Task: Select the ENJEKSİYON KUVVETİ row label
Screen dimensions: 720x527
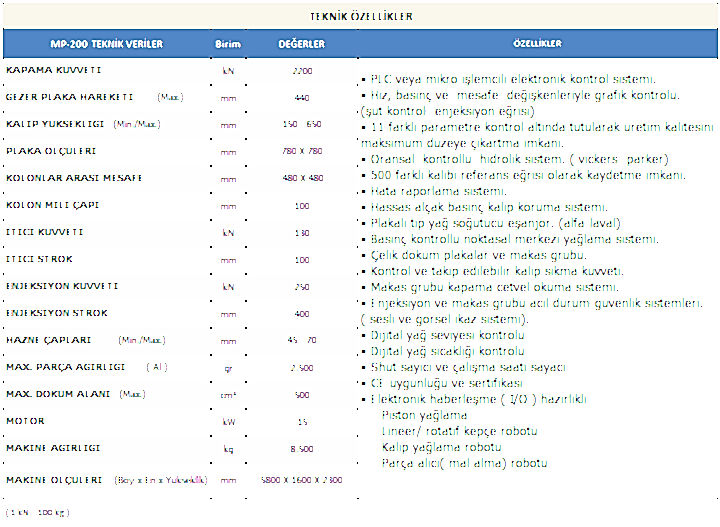Action: pos(62,286)
